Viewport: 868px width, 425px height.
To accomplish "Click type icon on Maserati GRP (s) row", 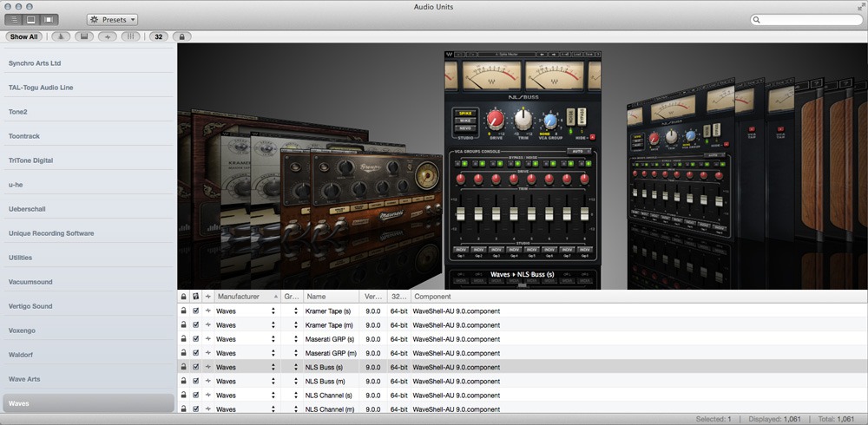I will tap(208, 338).
